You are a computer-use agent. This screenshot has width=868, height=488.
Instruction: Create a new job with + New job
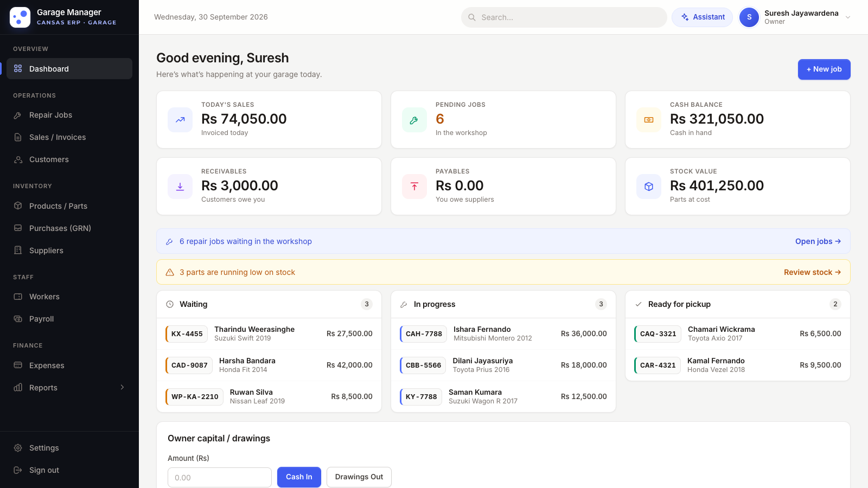point(824,69)
